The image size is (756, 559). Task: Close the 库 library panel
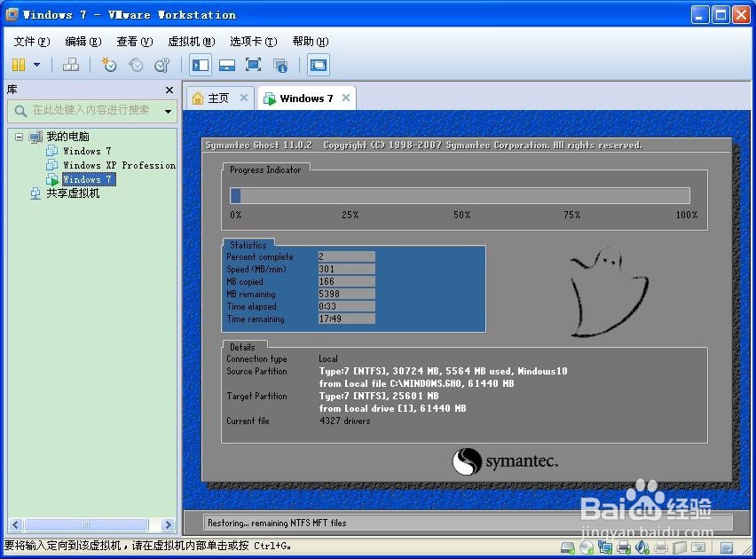tap(169, 90)
